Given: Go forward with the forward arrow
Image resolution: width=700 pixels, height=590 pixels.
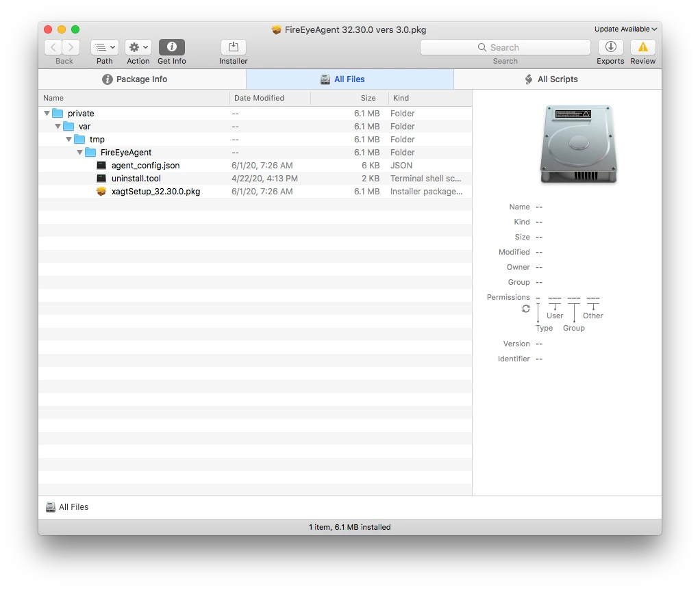Looking at the screenshot, I should [71, 47].
